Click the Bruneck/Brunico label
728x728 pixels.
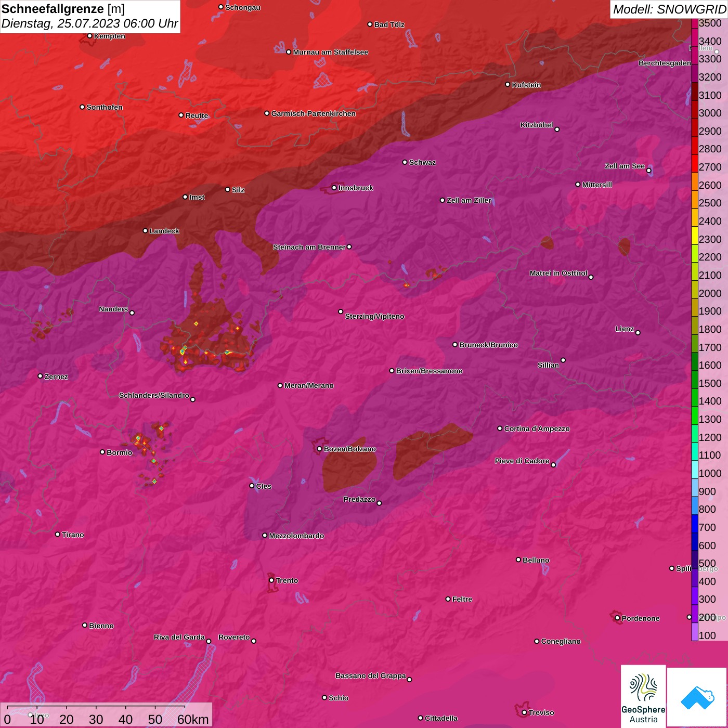pos(488,345)
